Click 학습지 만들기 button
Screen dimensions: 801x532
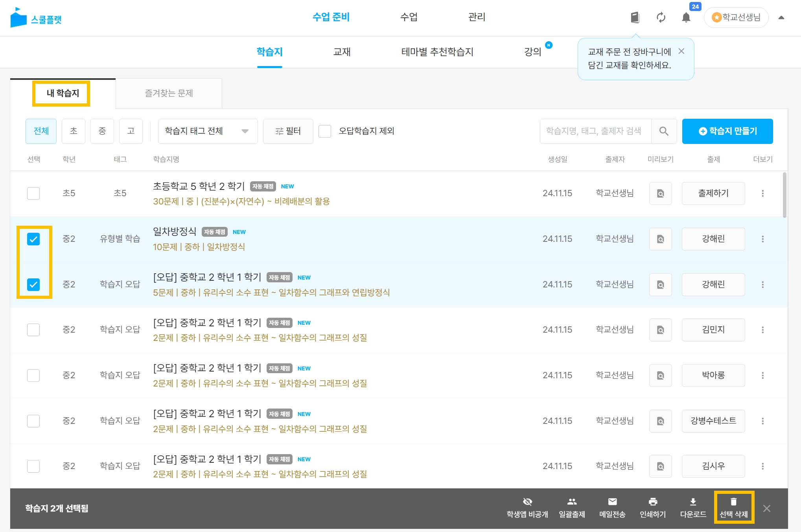(727, 131)
